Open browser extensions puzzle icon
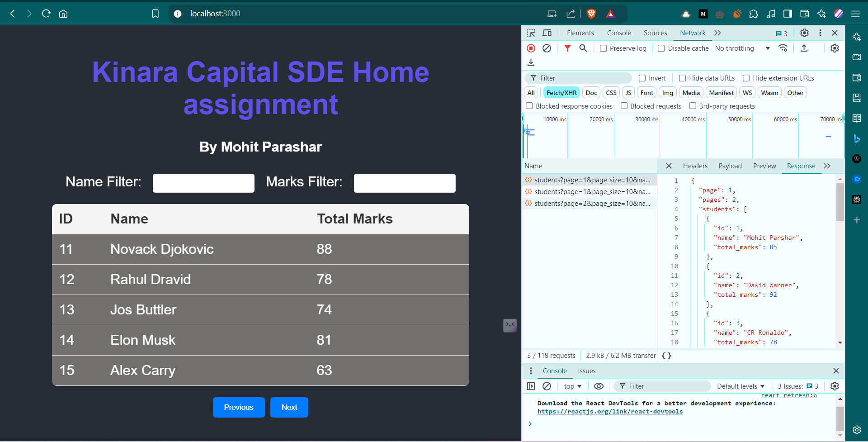The width and height of the screenshot is (868, 442). (754, 14)
